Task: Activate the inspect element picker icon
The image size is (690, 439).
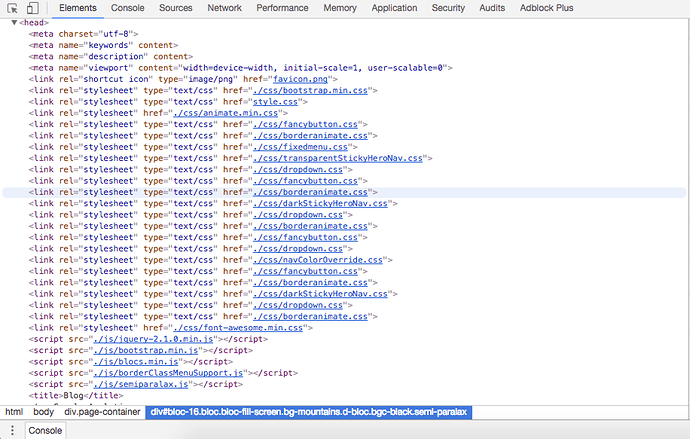Action: click(x=13, y=8)
